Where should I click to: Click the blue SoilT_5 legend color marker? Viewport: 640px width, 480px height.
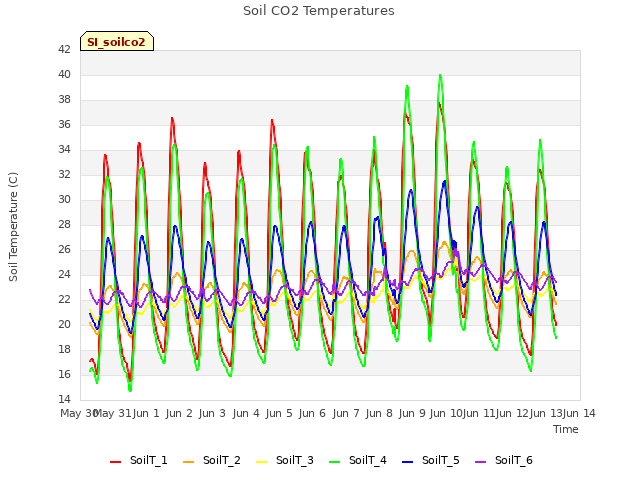click(408, 462)
